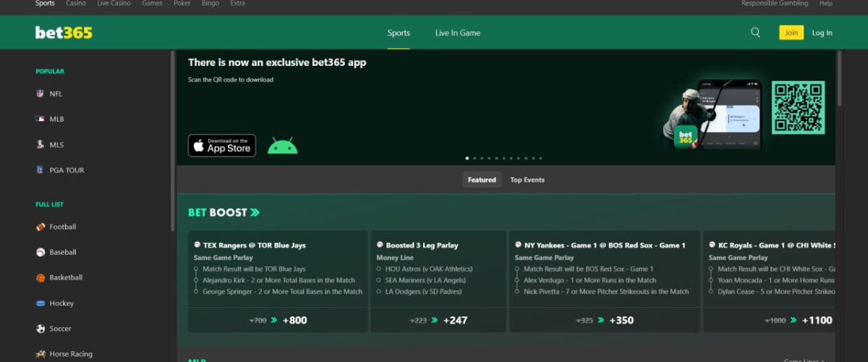
Task: Open Poker in the top product bar
Action: pos(182,4)
